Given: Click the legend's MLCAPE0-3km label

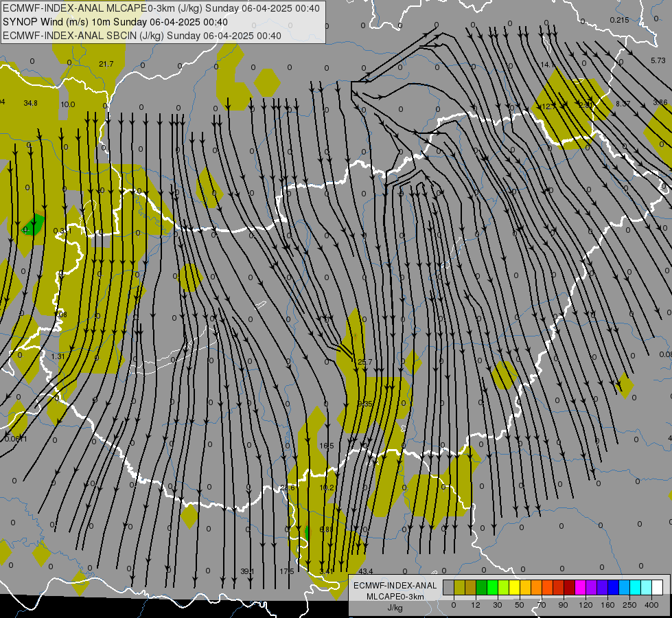Looking at the screenshot, I should tap(395, 597).
